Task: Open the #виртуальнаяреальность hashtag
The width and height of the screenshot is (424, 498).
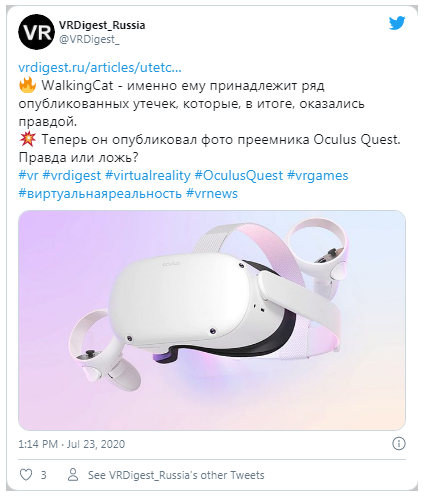Action: pos(100,193)
